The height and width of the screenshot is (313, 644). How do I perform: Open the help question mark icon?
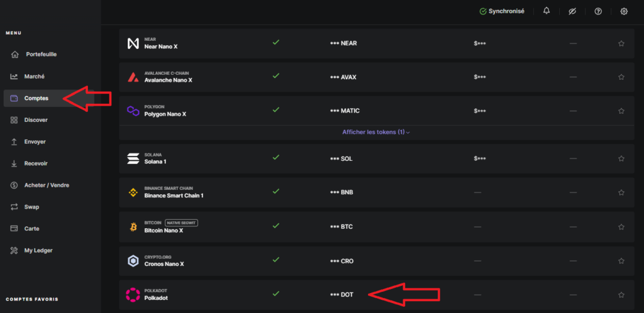[x=598, y=11]
